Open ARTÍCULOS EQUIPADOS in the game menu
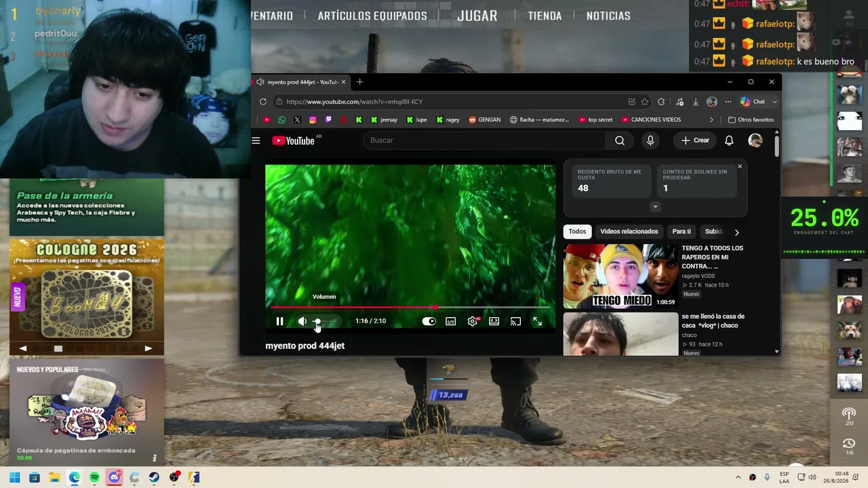868x488 pixels. [372, 16]
